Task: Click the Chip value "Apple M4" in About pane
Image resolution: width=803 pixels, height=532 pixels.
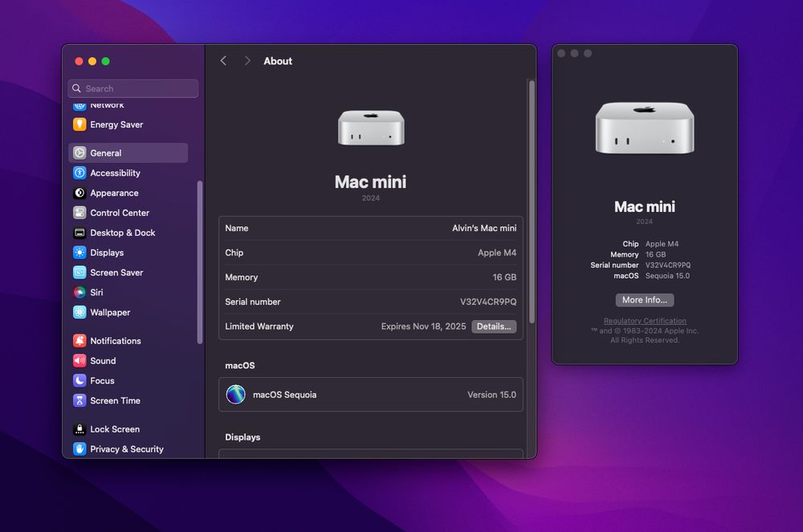Action: [497, 253]
